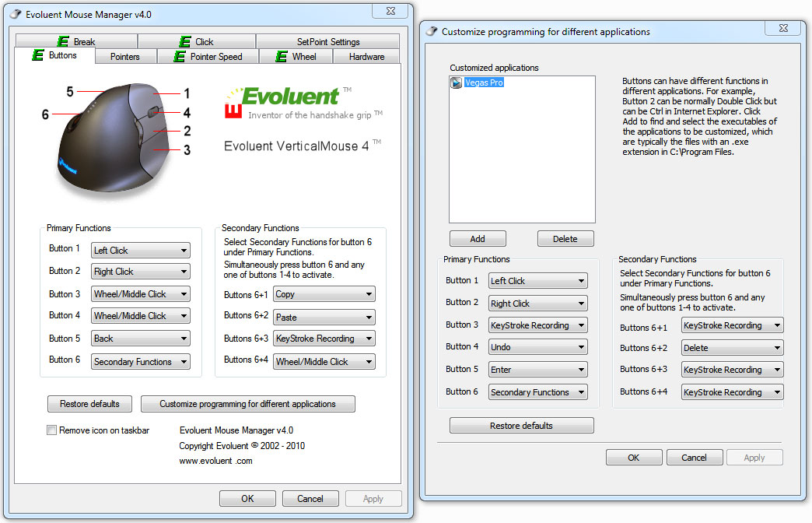Expand the Buttons 6+1 Copy dropdown
Screen dimensions: 812x523
tap(324, 294)
